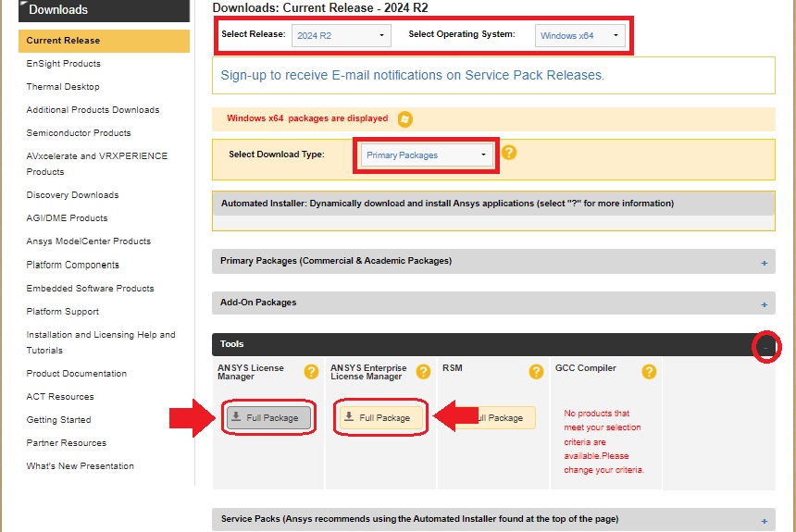Open EnSight Products in sidebar
Screen dimensions: 796x532
click(64, 64)
